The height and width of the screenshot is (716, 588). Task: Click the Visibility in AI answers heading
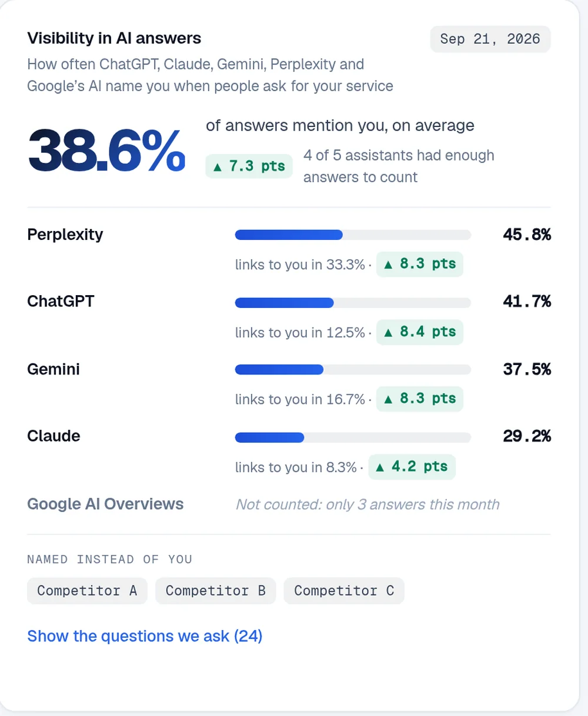click(x=114, y=39)
